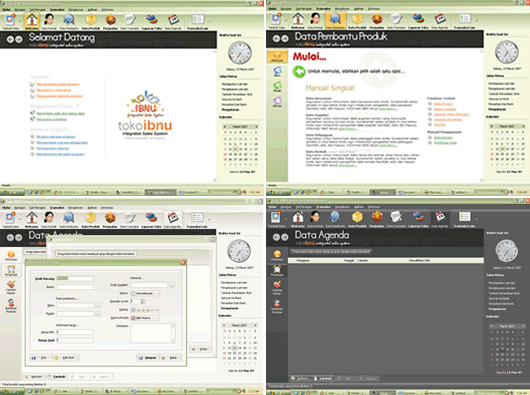Click Kode Barang input field in product dialog
The image size is (530, 395).
(75, 279)
